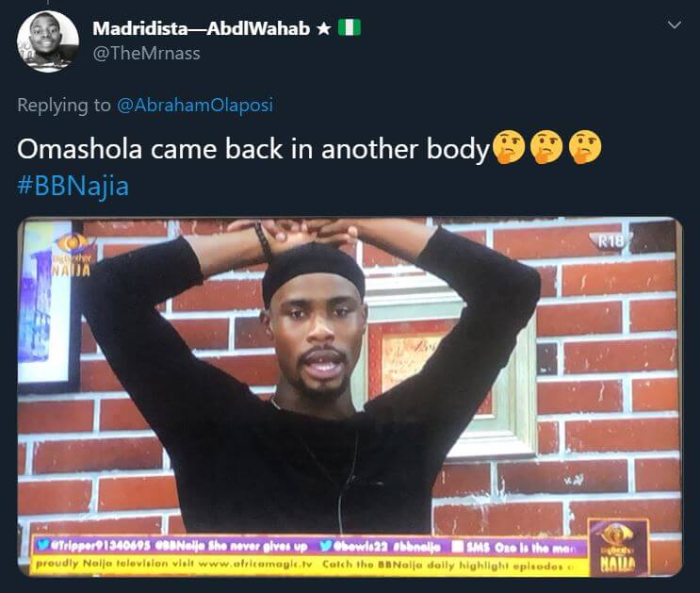
Task: Click the "Replying to" text
Action: point(64,105)
